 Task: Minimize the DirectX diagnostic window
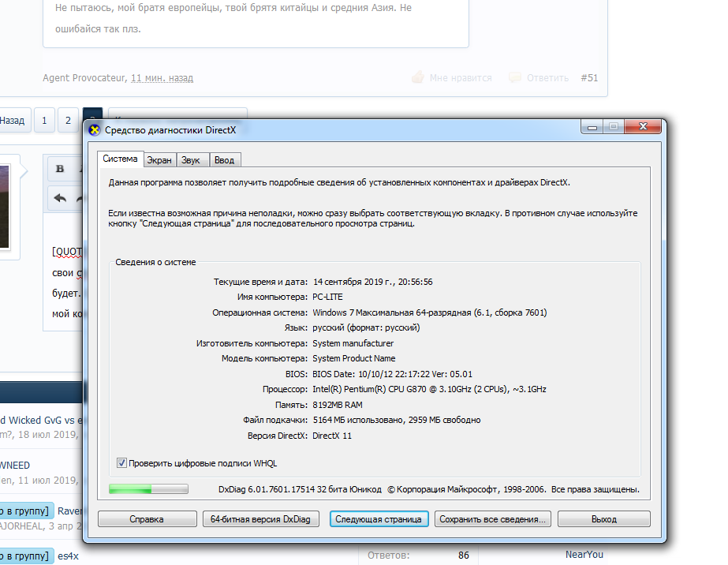click(x=592, y=127)
